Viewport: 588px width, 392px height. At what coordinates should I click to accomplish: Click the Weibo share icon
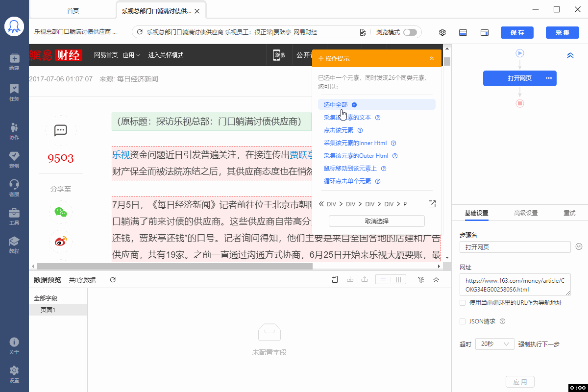[x=61, y=241]
